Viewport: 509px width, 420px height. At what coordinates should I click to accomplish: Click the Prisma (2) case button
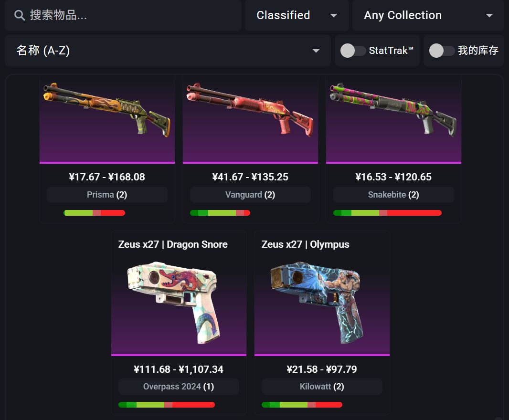(x=107, y=195)
